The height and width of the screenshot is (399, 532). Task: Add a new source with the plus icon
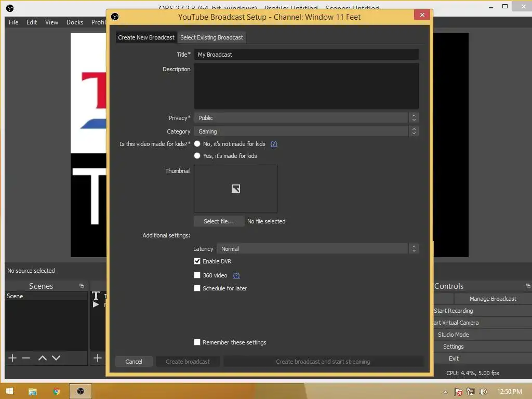point(97,358)
